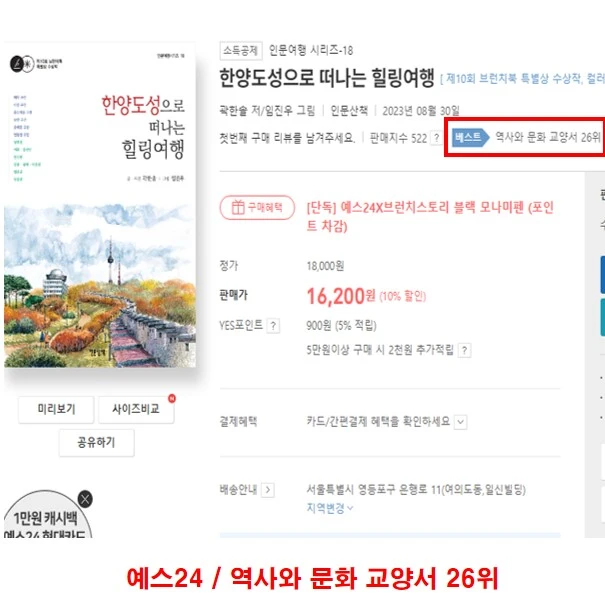This screenshot has width=605, height=605.
Task: Close the 1만원 캐시백 popup banner
Action: pos(85,499)
